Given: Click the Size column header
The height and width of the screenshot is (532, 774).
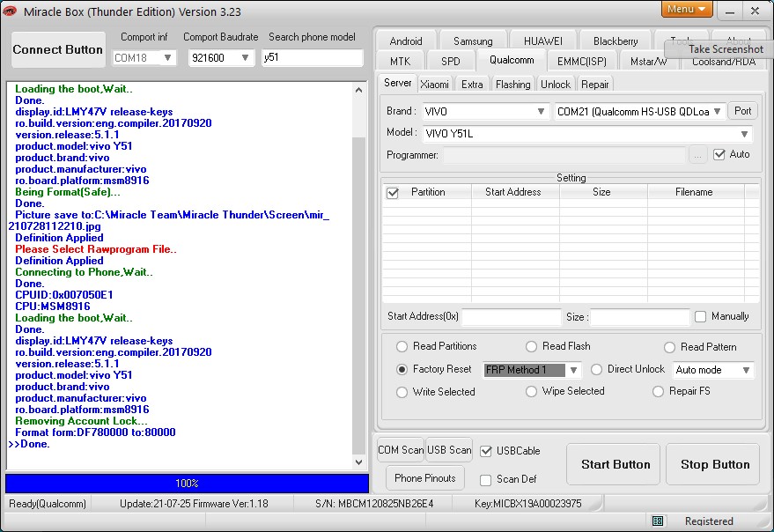Looking at the screenshot, I should pos(601,192).
